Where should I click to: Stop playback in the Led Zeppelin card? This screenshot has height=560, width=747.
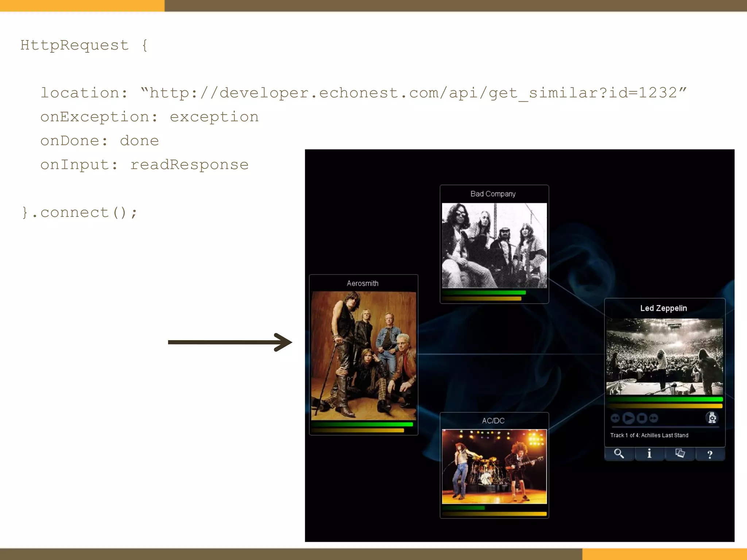(x=642, y=418)
